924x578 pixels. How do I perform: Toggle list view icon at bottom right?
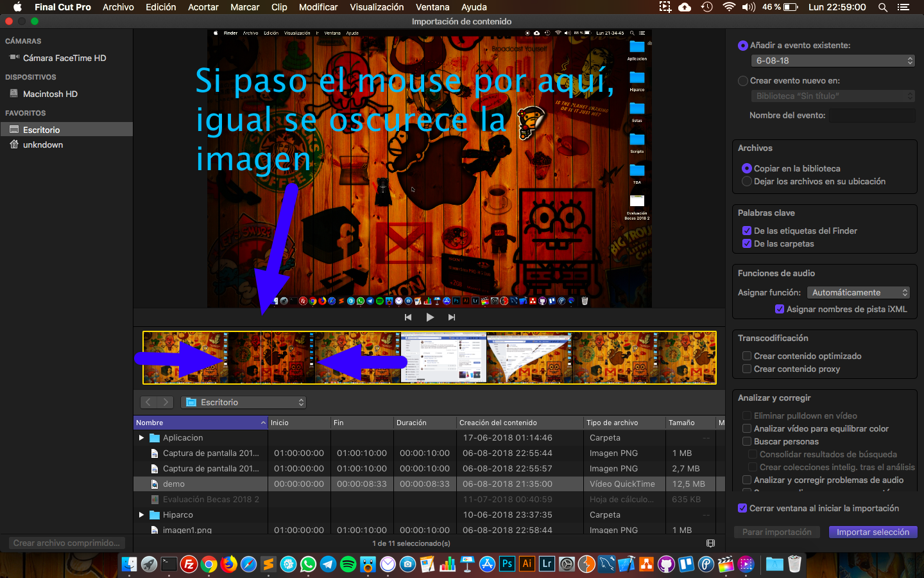[x=710, y=543]
